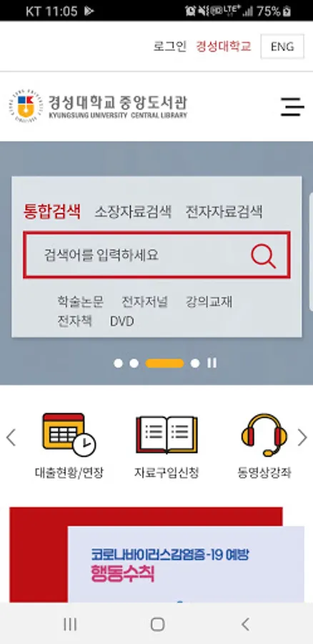Open 자료구입신청 book icon

point(167,434)
